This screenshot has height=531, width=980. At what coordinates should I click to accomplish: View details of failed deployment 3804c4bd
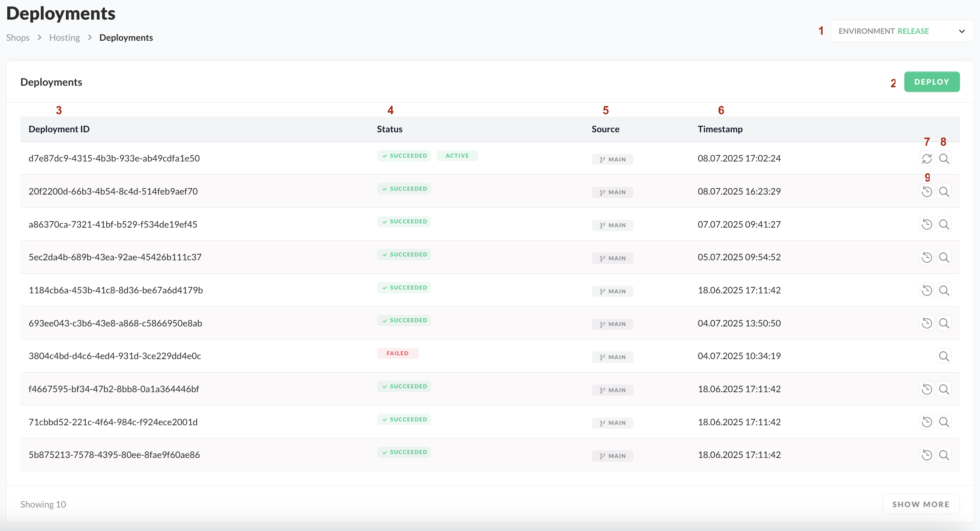click(x=944, y=356)
